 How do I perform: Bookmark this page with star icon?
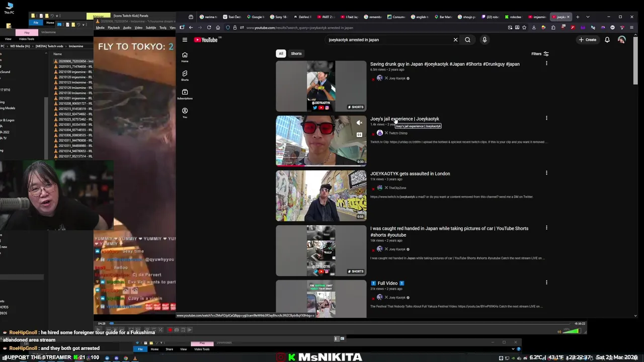click(x=524, y=28)
